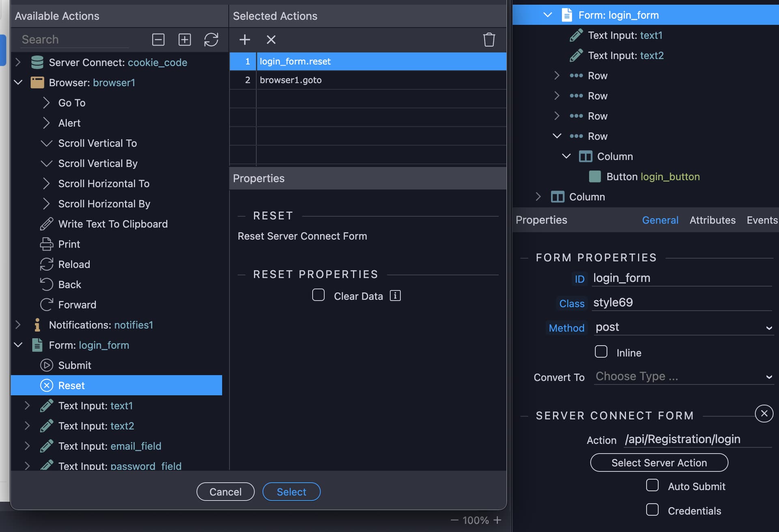The height and width of the screenshot is (532, 779).
Task: Remove Server Connect Form via circled X
Action: pos(764,414)
